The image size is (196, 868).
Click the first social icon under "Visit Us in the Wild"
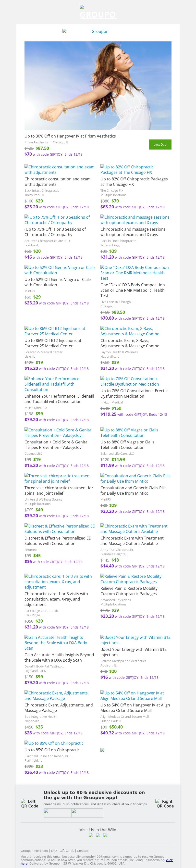(x=91, y=835)
